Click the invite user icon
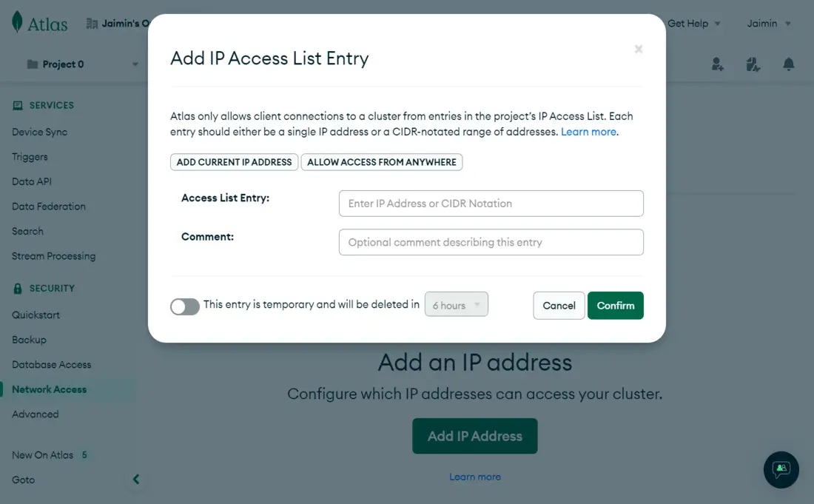Viewport: 814px width, 504px height. coord(717,64)
